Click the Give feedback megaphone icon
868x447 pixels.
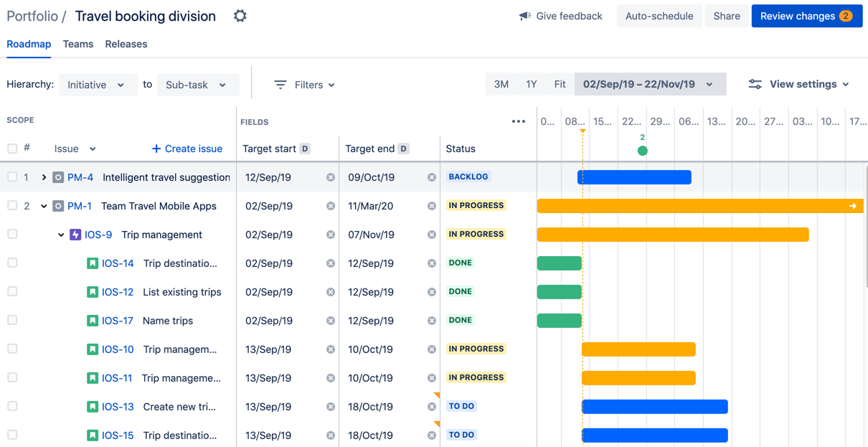coord(525,16)
